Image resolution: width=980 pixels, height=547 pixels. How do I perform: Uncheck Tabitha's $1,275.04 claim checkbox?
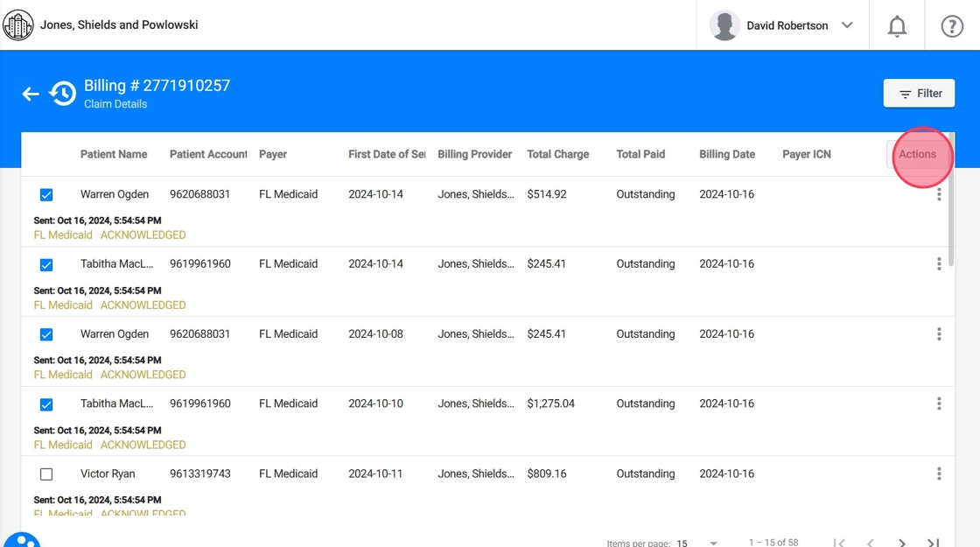tap(46, 404)
